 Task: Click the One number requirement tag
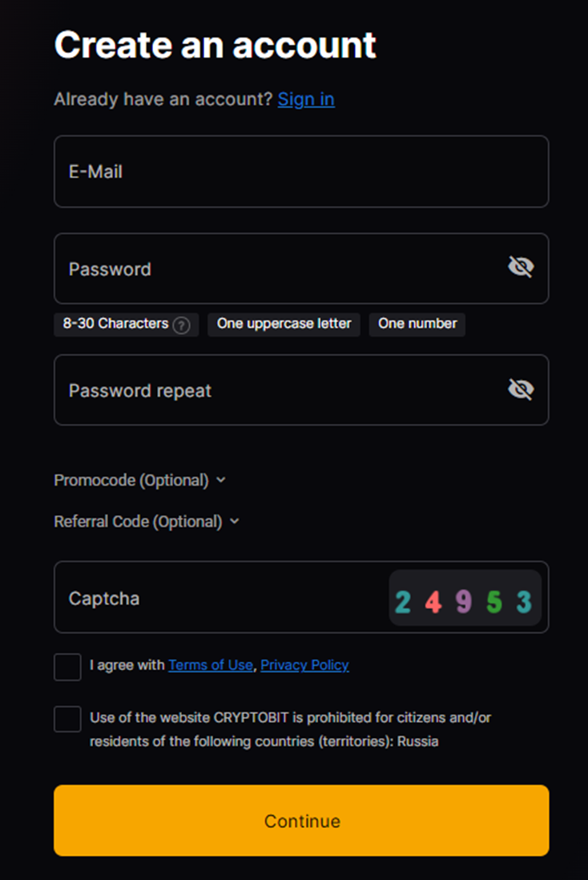(x=417, y=325)
